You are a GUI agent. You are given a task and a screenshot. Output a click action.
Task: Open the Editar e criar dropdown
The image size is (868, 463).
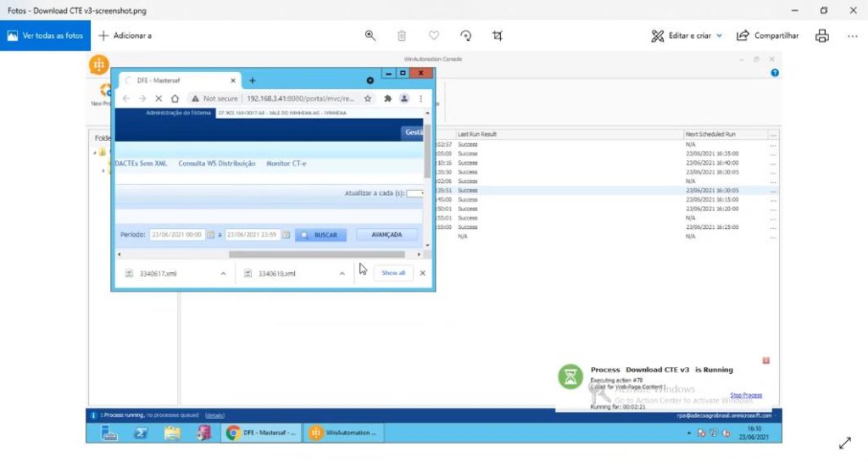687,36
